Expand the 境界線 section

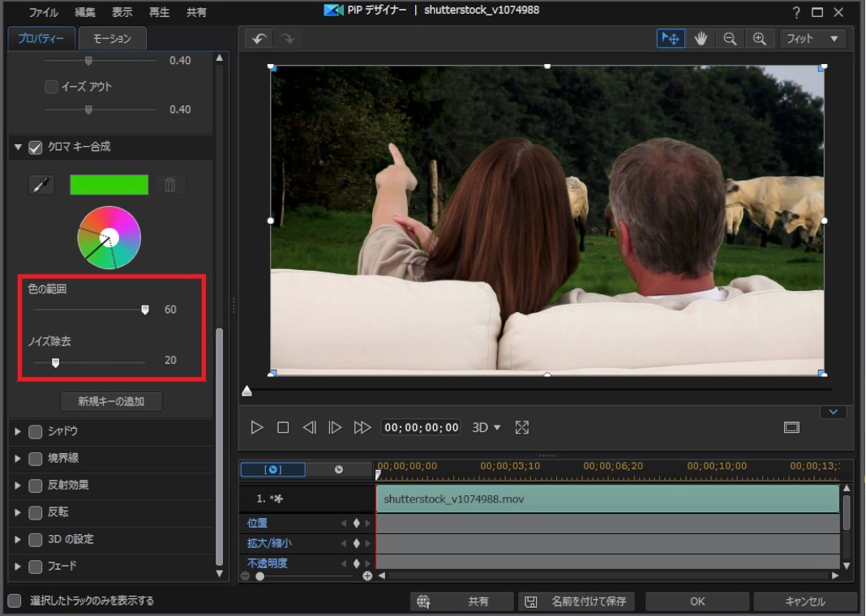(x=18, y=459)
